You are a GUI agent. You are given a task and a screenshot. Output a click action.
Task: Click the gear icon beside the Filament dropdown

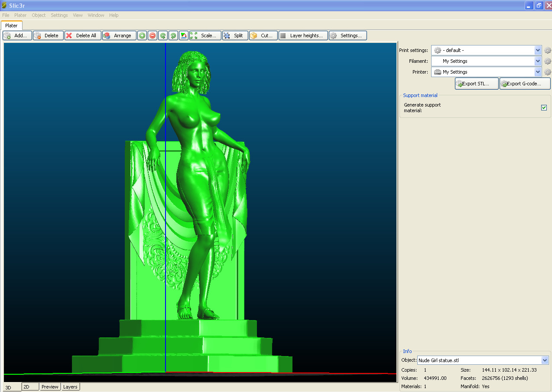[x=548, y=61]
